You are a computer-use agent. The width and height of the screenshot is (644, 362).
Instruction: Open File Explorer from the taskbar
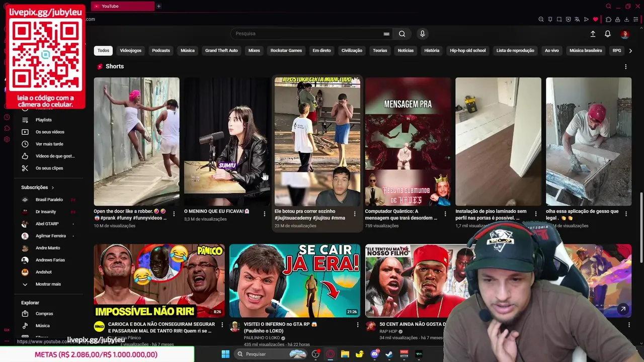345,354
